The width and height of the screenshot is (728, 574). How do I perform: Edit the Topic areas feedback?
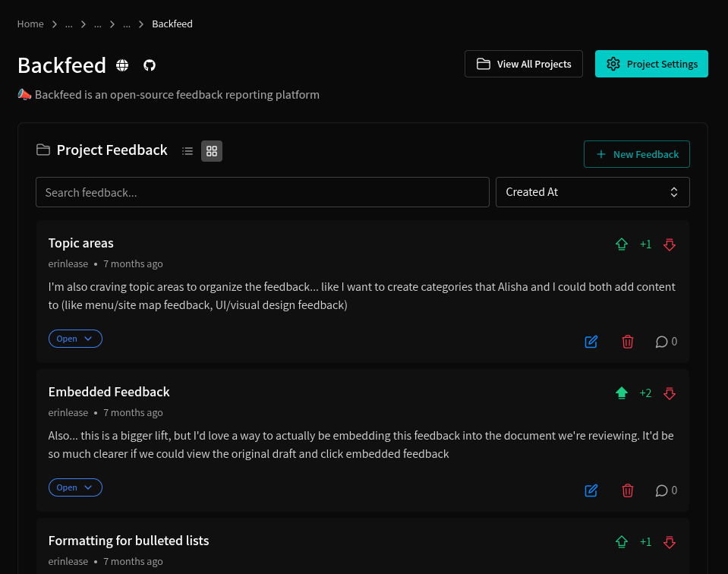pos(591,342)
